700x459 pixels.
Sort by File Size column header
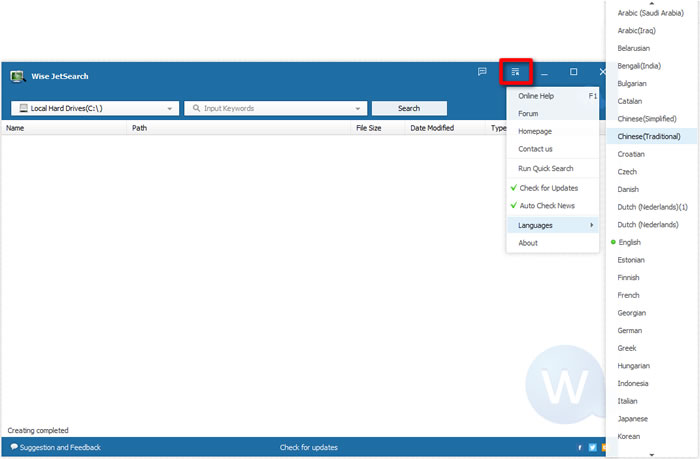click(x=378, y=128)
